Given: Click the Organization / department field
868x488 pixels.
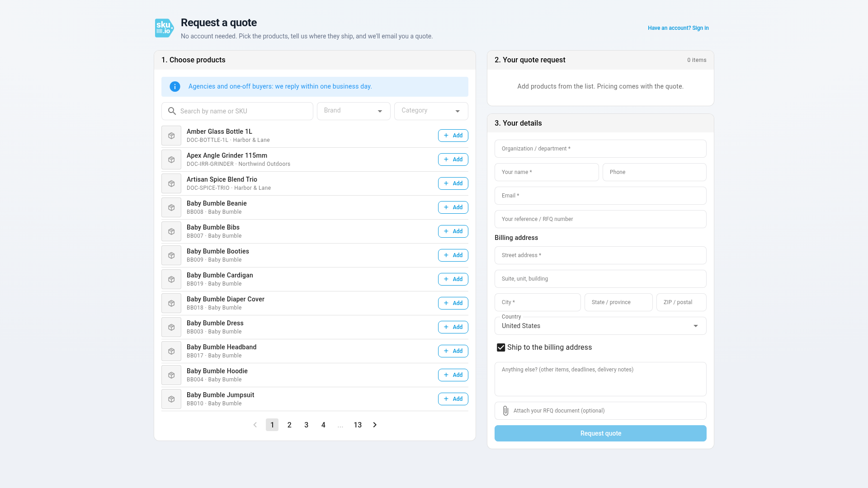Looking at the screenshot, I should point(600,149).
